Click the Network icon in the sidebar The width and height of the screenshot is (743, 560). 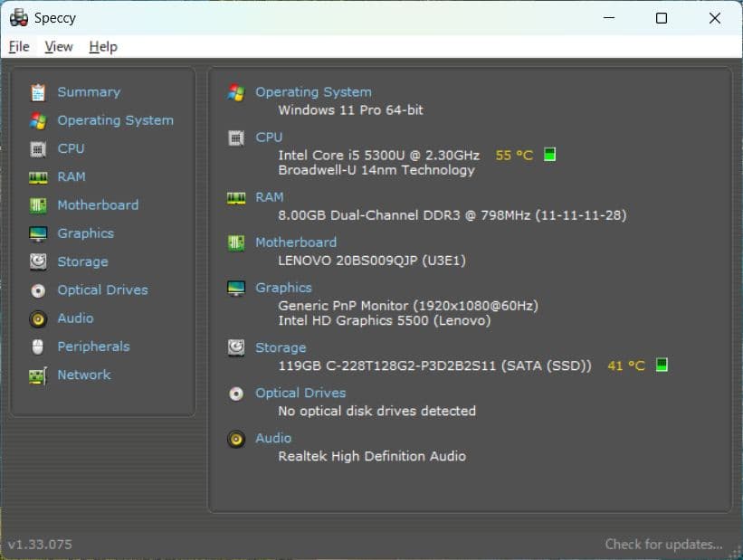pyautogui.click(x=37, y=375)
